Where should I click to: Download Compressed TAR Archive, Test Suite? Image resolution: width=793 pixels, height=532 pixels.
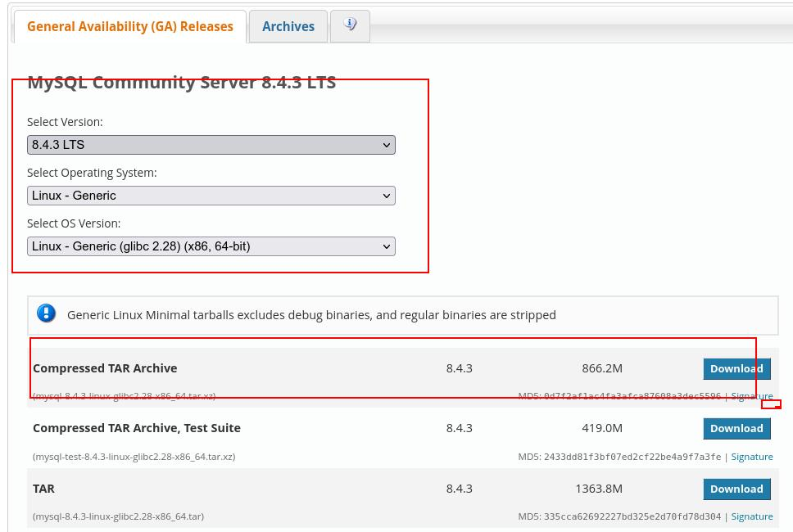[x=736, y=428]
